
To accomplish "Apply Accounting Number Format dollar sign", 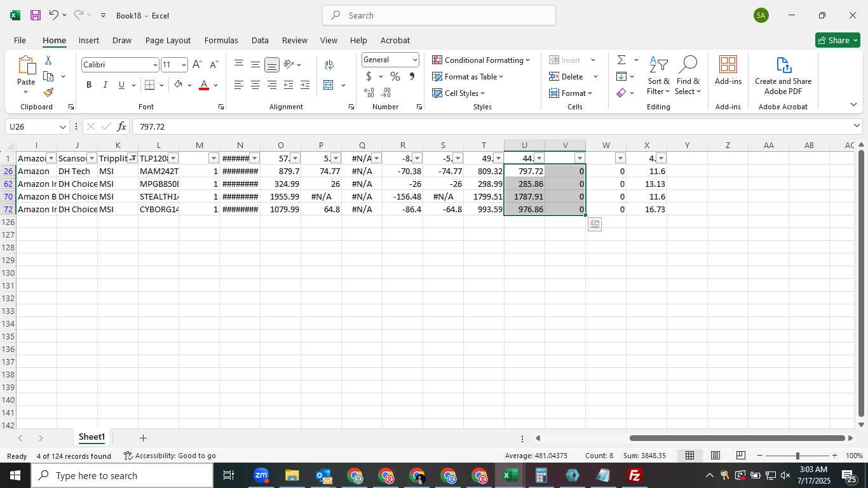I will click(x=369, y=76).
